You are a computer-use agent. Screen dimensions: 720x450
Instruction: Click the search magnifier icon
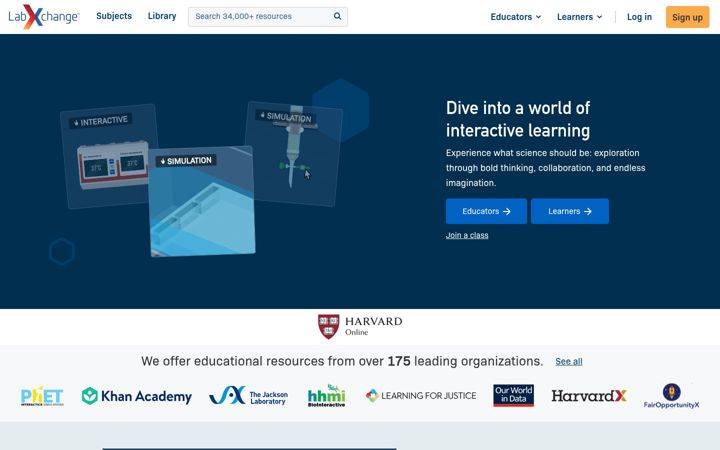click(x=338, y=16)
